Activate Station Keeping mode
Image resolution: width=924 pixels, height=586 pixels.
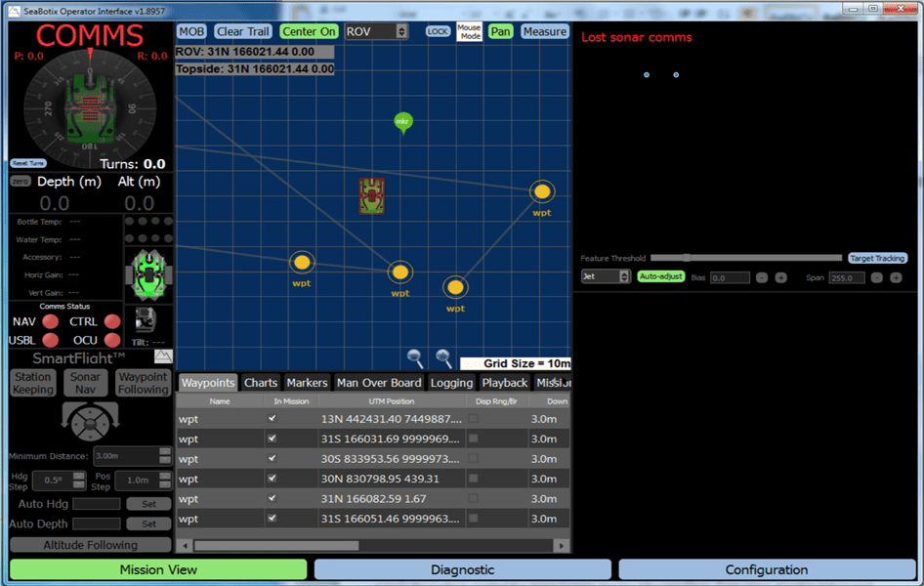click(32, 381)
